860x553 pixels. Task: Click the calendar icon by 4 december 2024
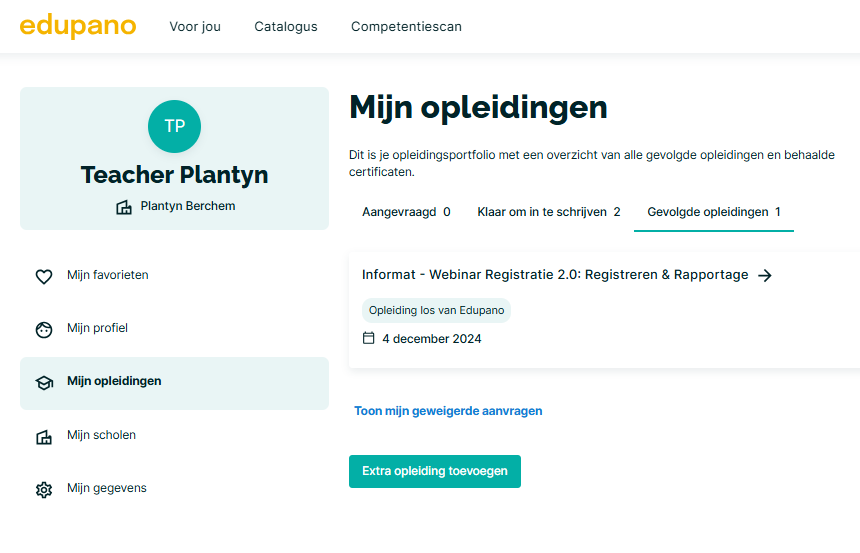369,338
